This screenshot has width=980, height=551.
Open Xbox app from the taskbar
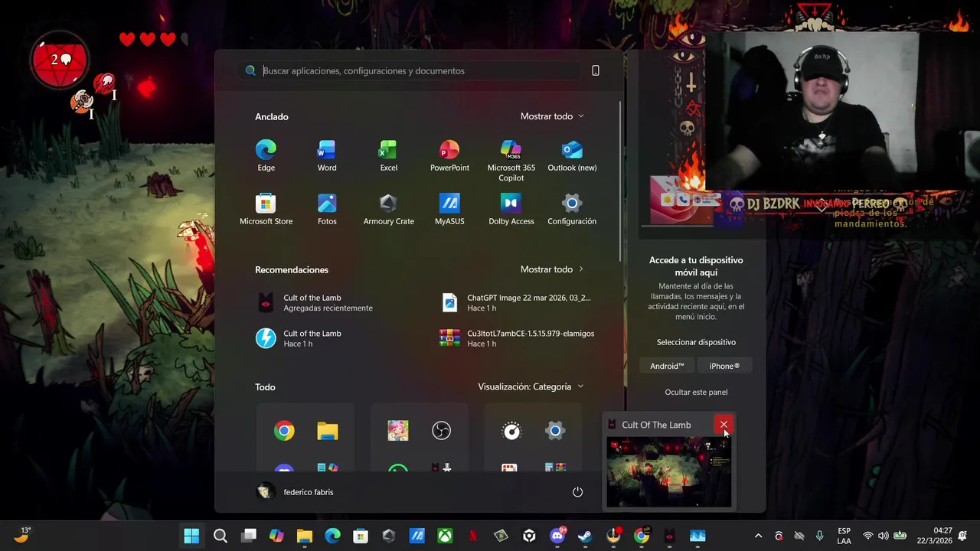[445, 536]
